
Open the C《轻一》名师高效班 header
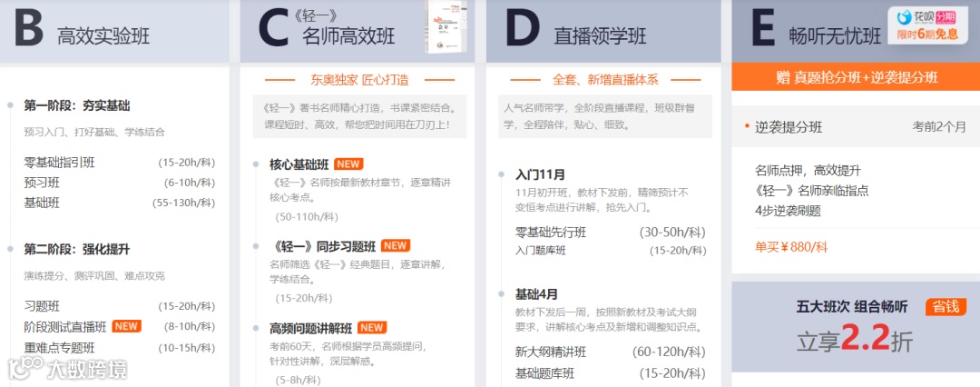pos(358,31)
